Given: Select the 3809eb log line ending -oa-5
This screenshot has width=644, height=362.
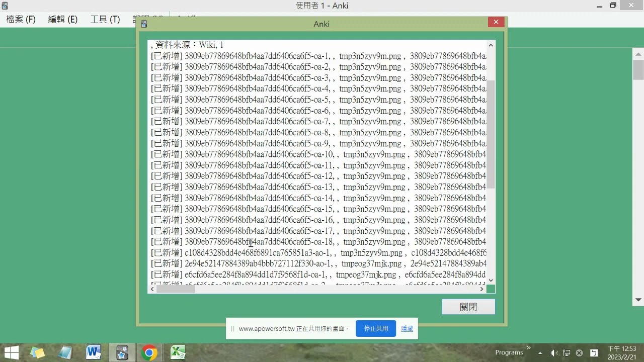Looking at the screenshot, I should pos(318,100).
